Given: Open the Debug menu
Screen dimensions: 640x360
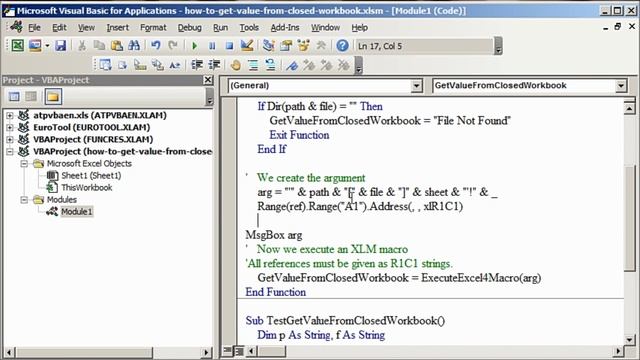Looking at the screenshot, I should point(189,27).
